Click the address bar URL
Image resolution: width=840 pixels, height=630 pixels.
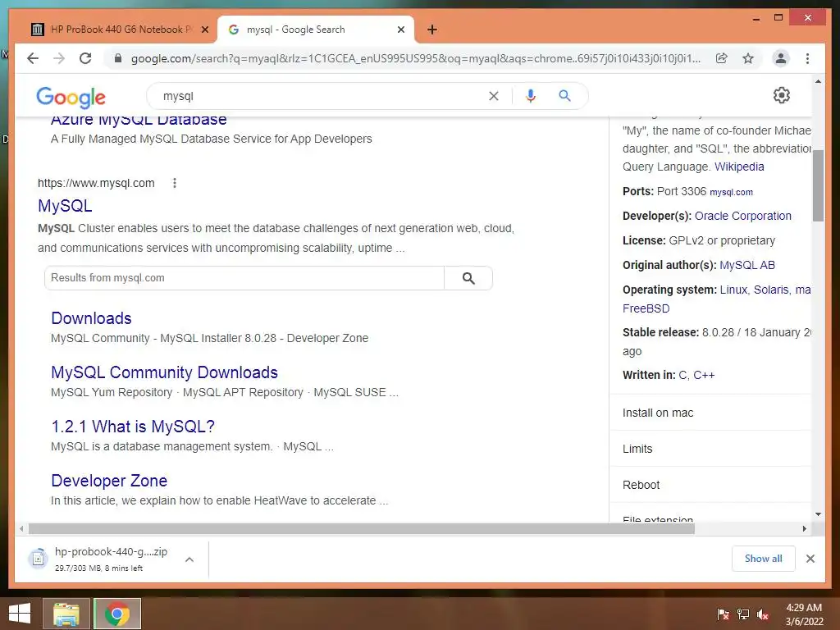416,58
